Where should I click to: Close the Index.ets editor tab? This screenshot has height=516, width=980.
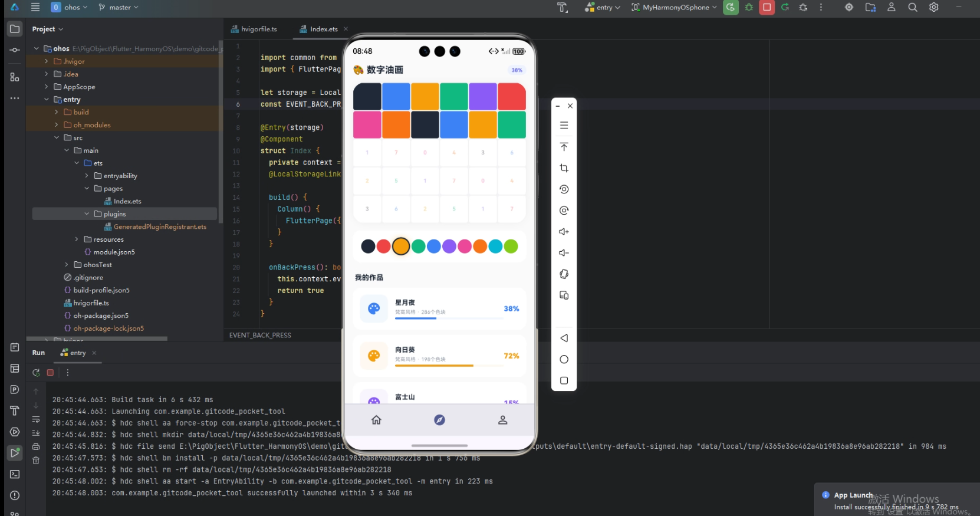pos(346,29)
